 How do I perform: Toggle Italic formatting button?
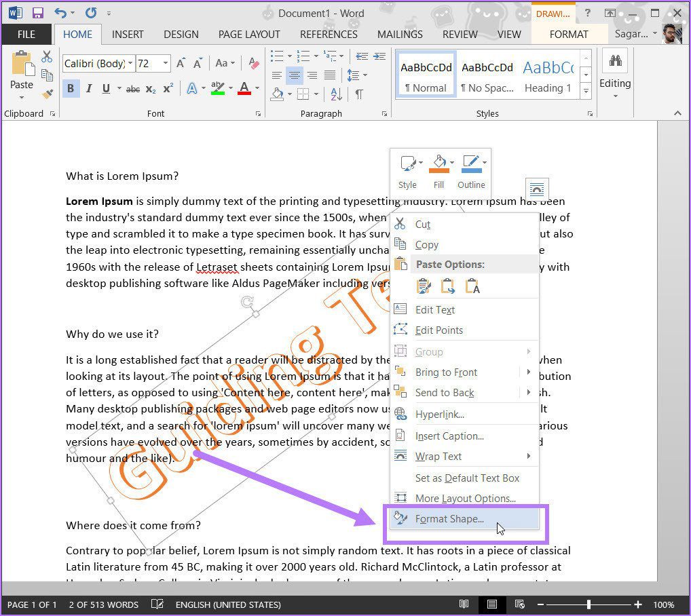point(88,88)
